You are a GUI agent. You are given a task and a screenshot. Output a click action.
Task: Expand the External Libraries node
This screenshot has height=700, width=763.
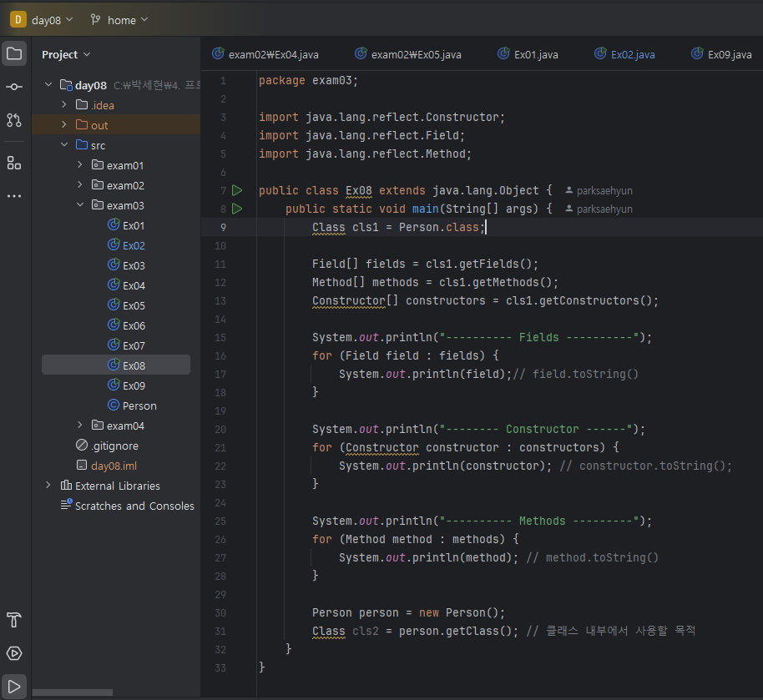pyautogui.click(x=48, y=486)
